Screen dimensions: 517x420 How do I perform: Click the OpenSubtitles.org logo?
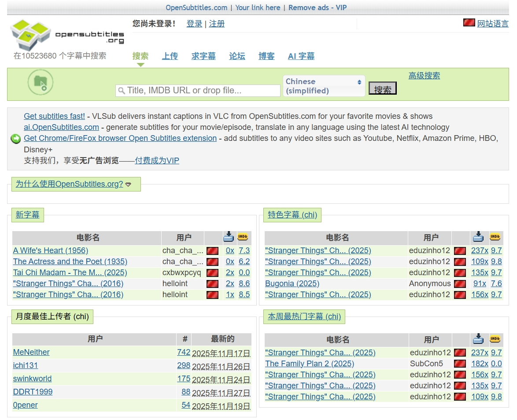[x=67, y=34]
